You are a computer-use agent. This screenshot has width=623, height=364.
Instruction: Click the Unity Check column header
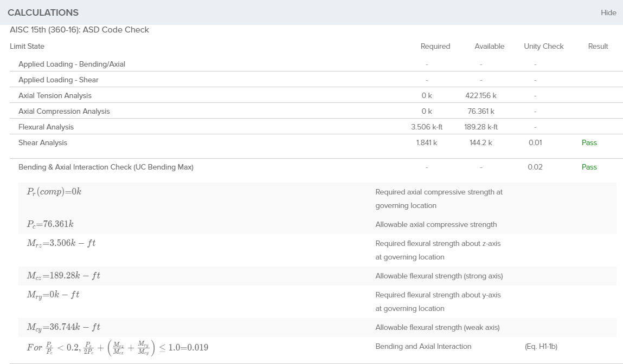[x=543, y=46]
